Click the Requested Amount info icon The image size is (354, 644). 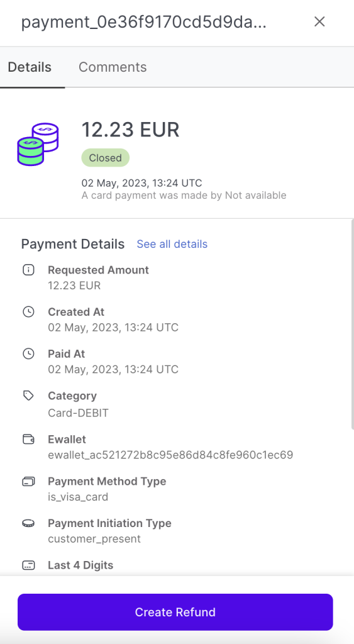pos(28,270)
